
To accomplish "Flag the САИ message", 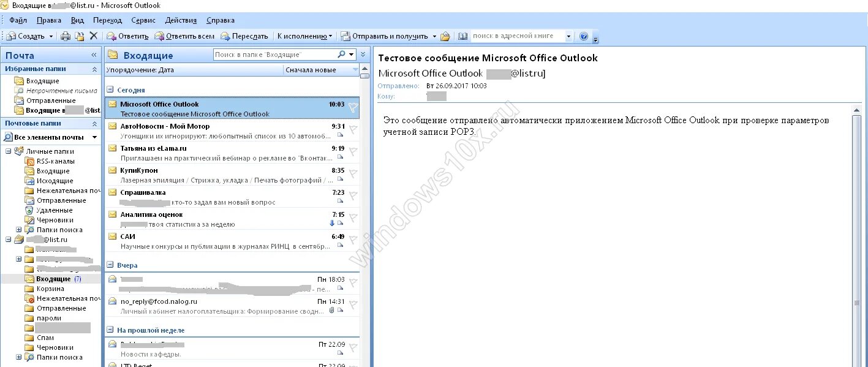I will 353,240.
